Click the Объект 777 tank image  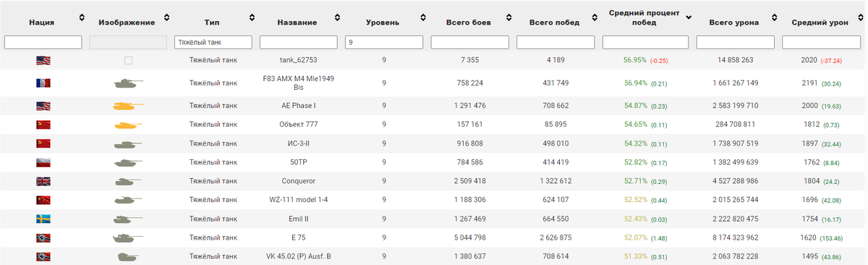(128, 125)
